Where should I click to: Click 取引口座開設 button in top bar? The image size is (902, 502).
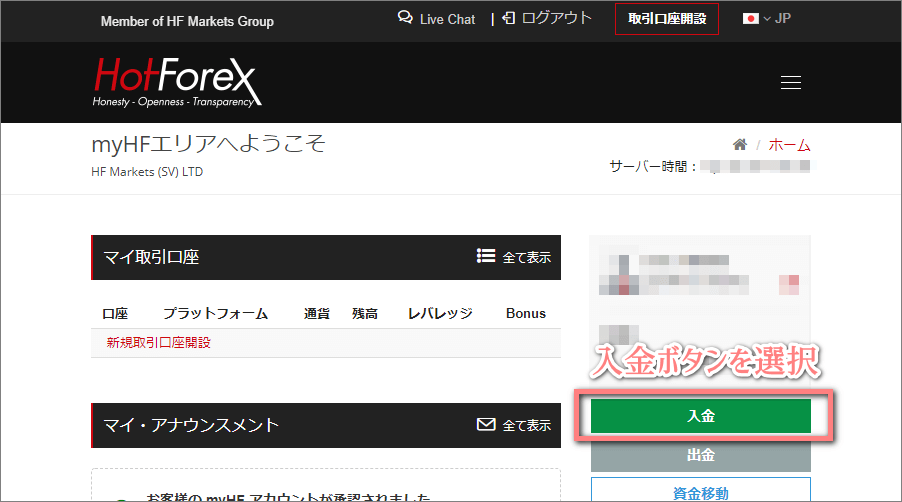pos(667,19)
